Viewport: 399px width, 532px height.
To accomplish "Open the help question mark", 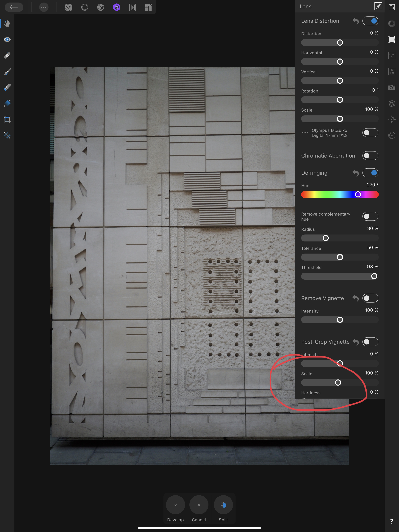I will tap(392, 521).
